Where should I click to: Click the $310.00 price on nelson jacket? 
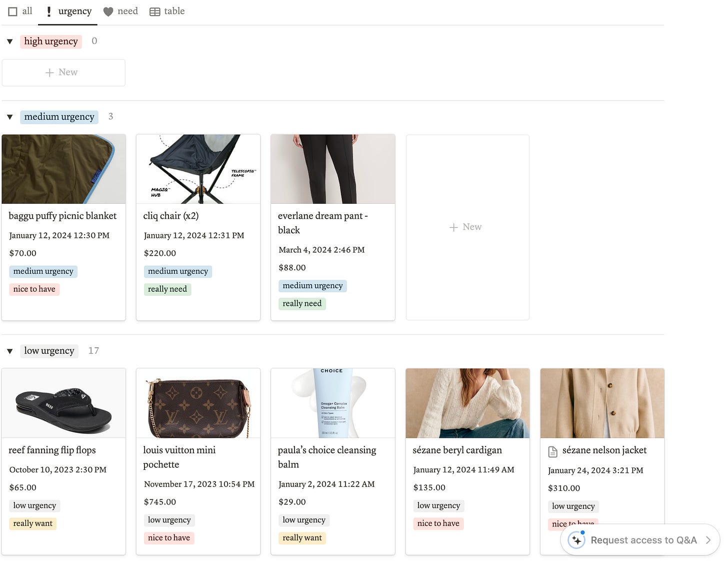(564, 488)
